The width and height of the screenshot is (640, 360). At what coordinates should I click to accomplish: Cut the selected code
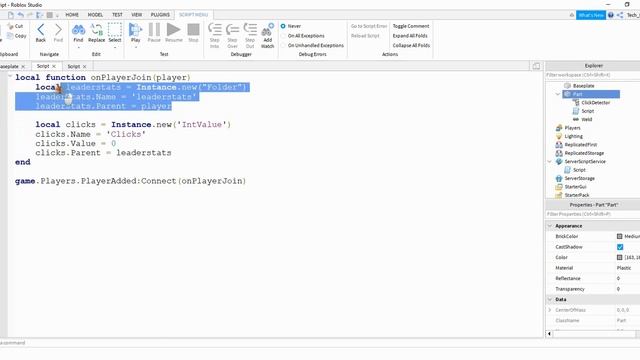coord(16,26)
